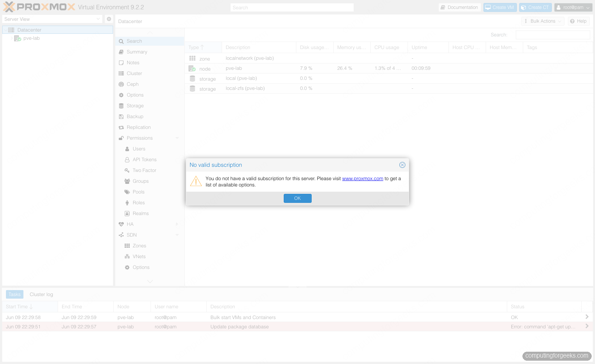The height and width of the screenshot is (364, 595).
Task: Open Bulk Actions dropdown
Action: (x=543, y=21)
